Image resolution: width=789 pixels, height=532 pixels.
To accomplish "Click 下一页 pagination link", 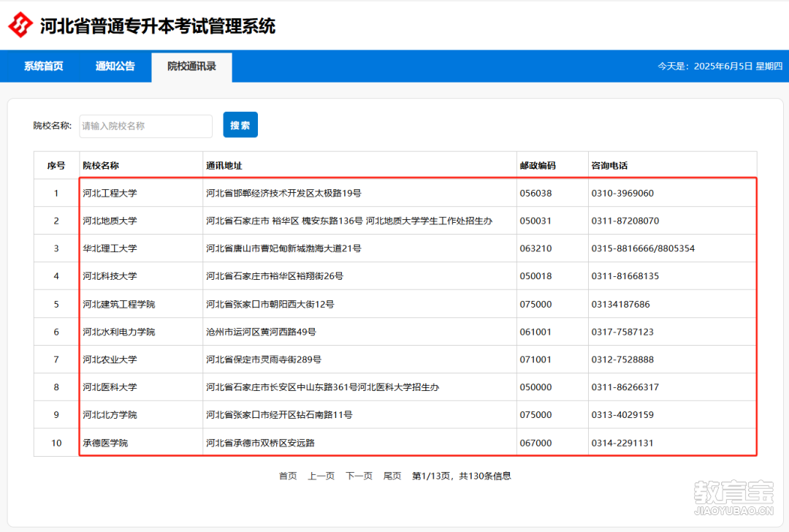I will (359, 476).
